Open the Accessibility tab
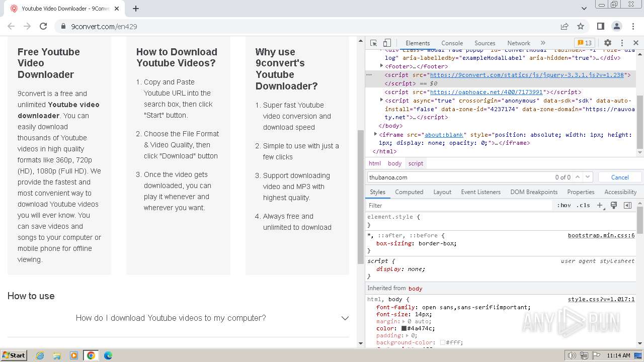 620,192
